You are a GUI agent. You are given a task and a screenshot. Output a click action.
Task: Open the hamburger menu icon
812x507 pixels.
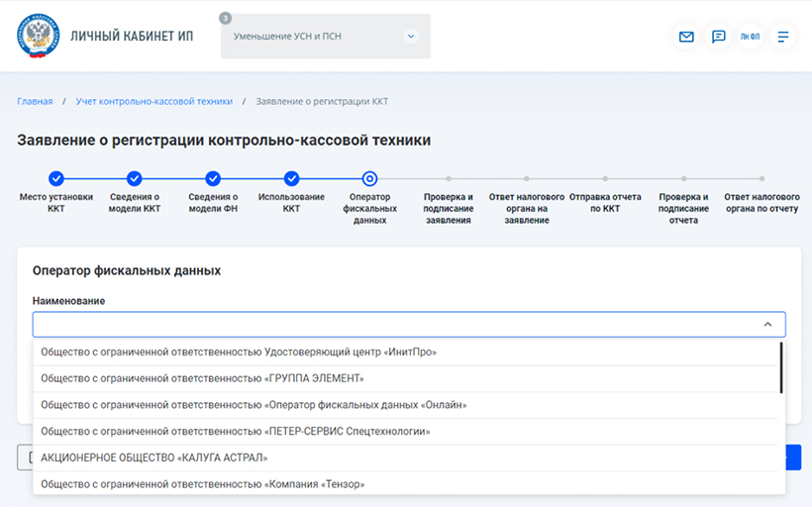click(783, 37)
